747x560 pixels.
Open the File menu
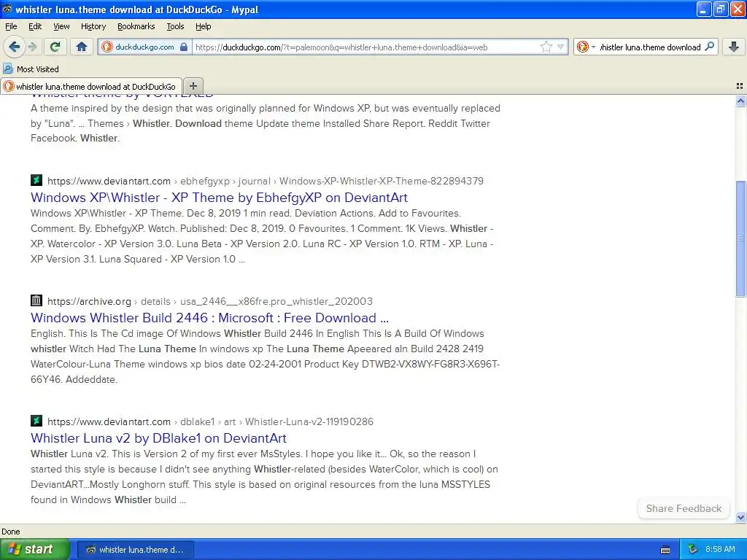[11, 26]
